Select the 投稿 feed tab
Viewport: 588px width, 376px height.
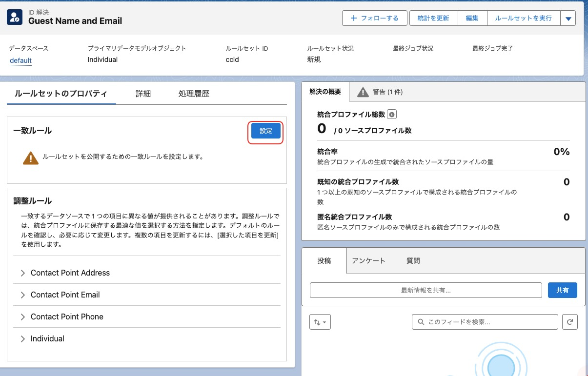324,261
